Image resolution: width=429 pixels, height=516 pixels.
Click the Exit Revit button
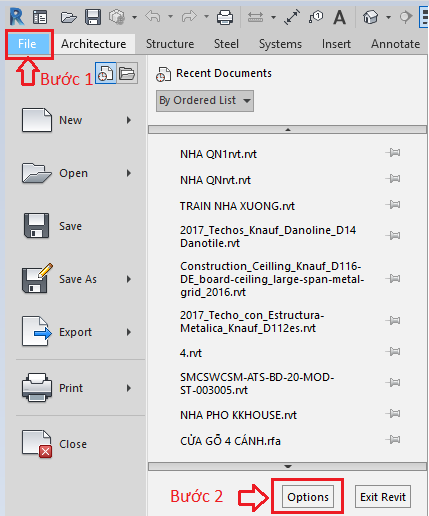383,497
